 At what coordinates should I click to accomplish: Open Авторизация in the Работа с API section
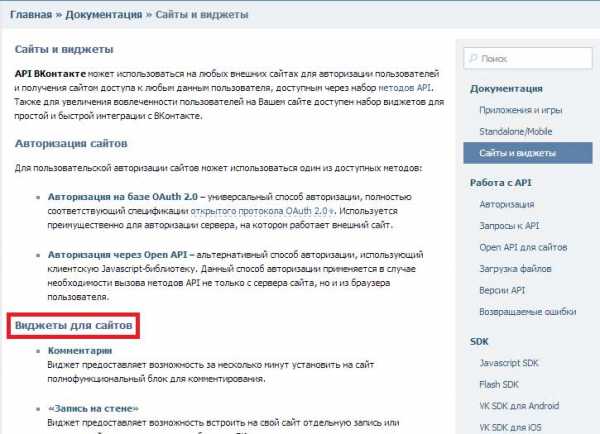click(x=507, y=204)
